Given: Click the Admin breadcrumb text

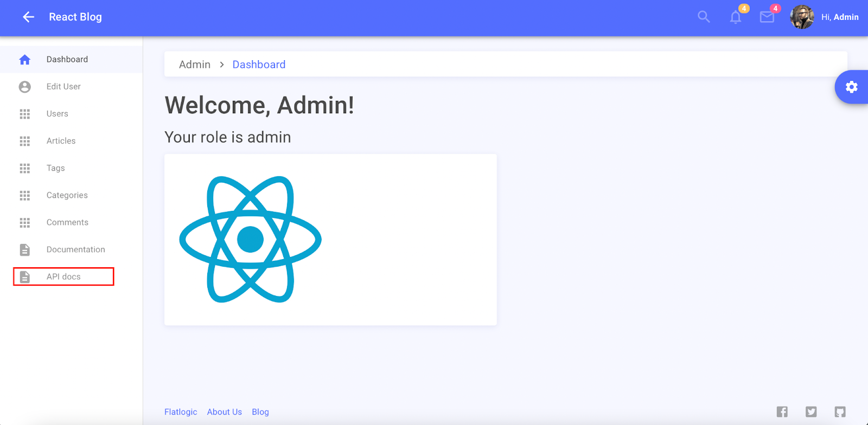Looking at the screenshot, I should (195, 65).
